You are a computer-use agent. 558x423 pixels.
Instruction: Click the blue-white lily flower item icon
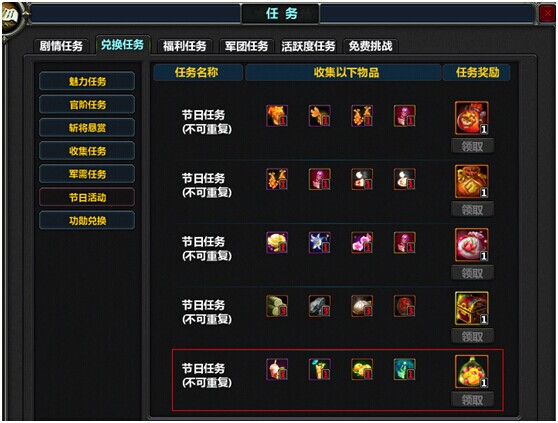(320, 243)
